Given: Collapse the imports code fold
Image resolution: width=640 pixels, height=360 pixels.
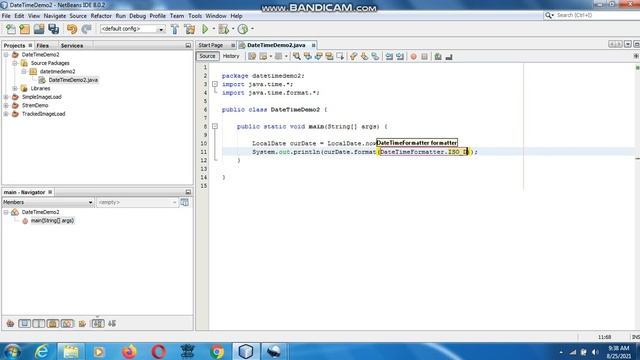Looking at the screenshot, I should pyautogui.click(x=215, y=84).
